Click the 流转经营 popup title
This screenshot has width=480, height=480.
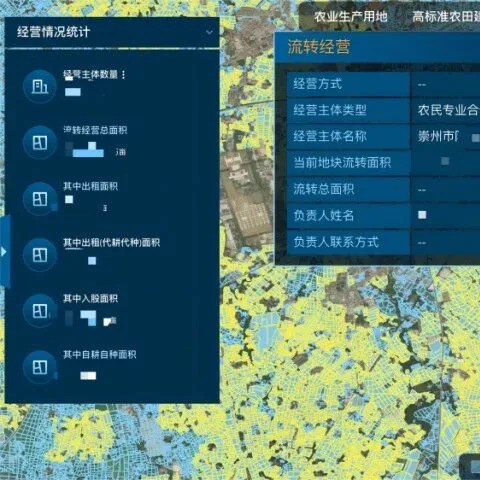(x=319, y=47)
